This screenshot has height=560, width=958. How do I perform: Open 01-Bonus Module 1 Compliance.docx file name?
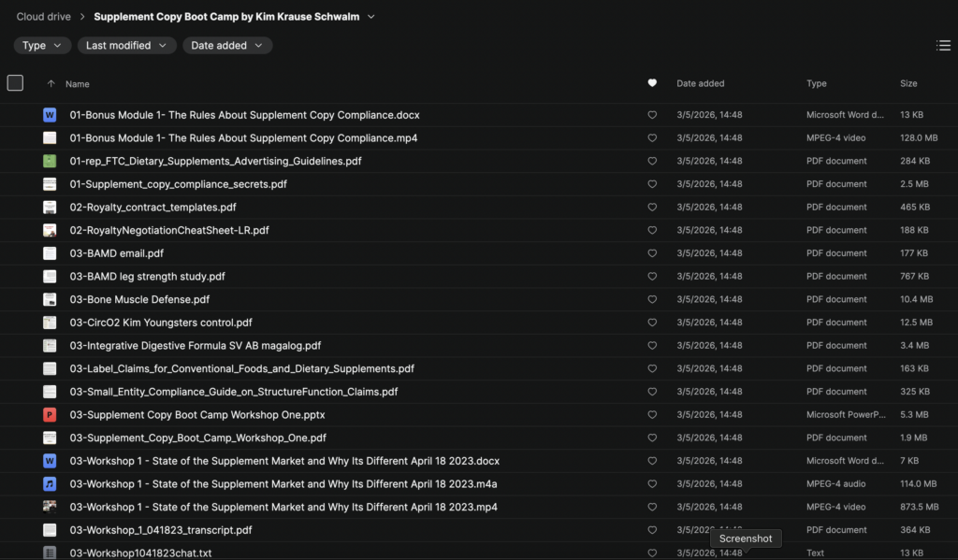[x=244, y=115]
